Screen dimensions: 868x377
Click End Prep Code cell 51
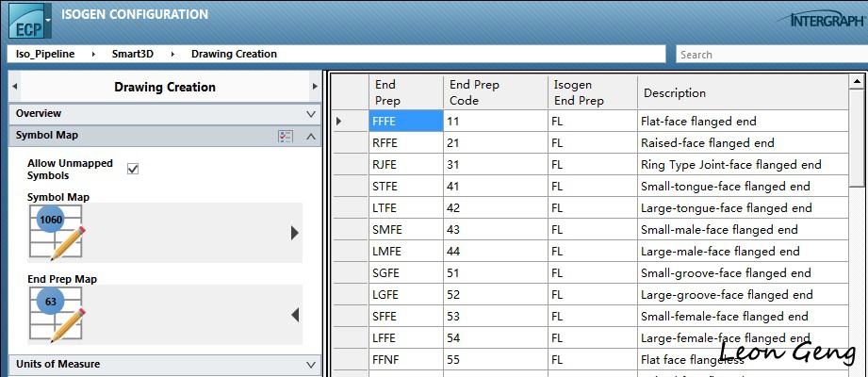point(496,273)
